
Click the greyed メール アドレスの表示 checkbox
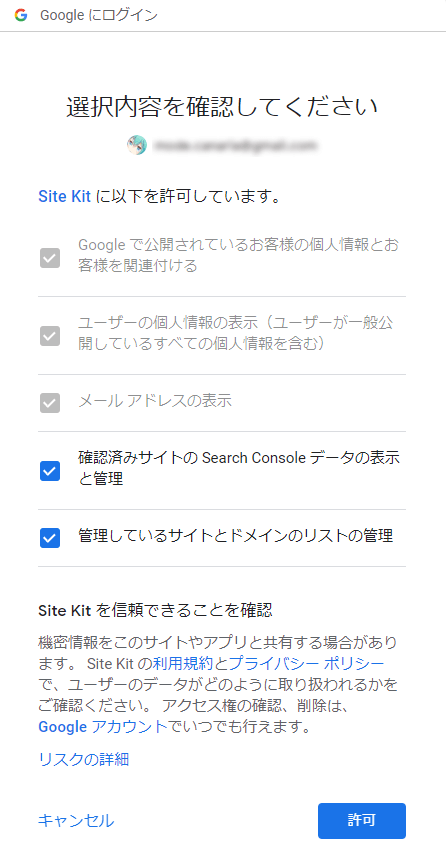[50, 403]
